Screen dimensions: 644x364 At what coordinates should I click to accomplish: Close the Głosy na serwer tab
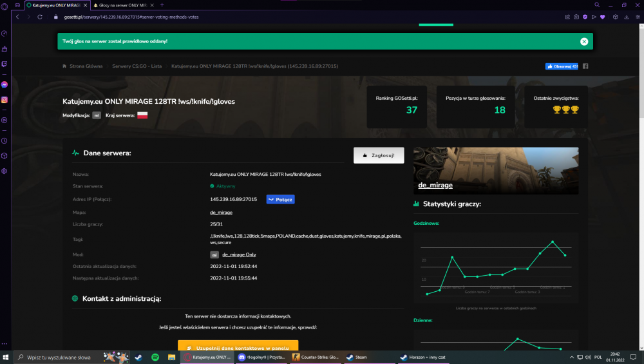pyautogui.click(x=152, y=5)
